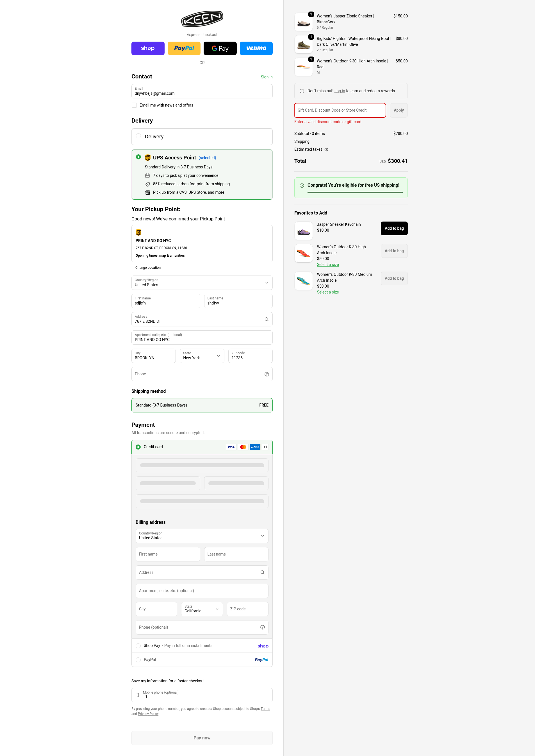
Task: Click the gift card discount code field
Action: click(340, 110)
